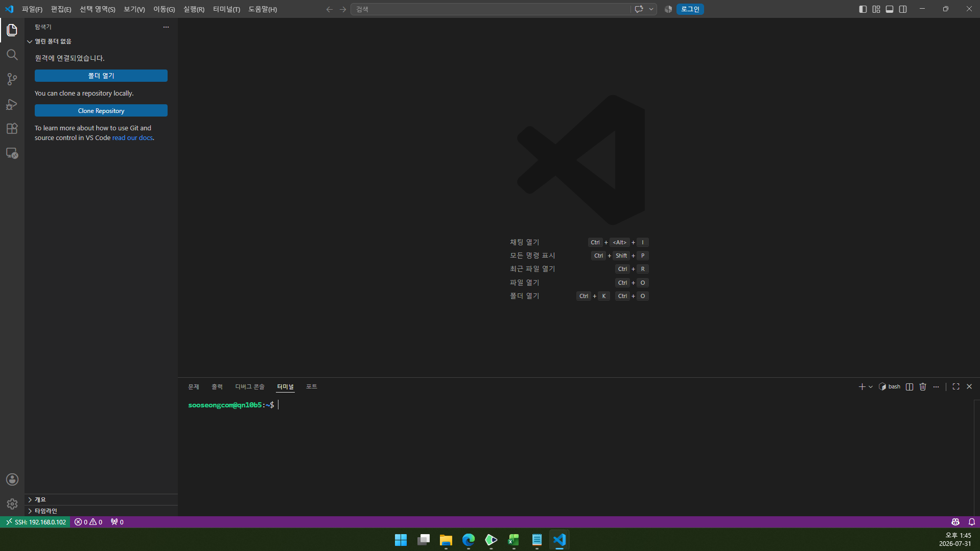Switch to the 디버그 콘솔 panel tab
Viewport: 980px width, 551px height.
pos(250,387)
